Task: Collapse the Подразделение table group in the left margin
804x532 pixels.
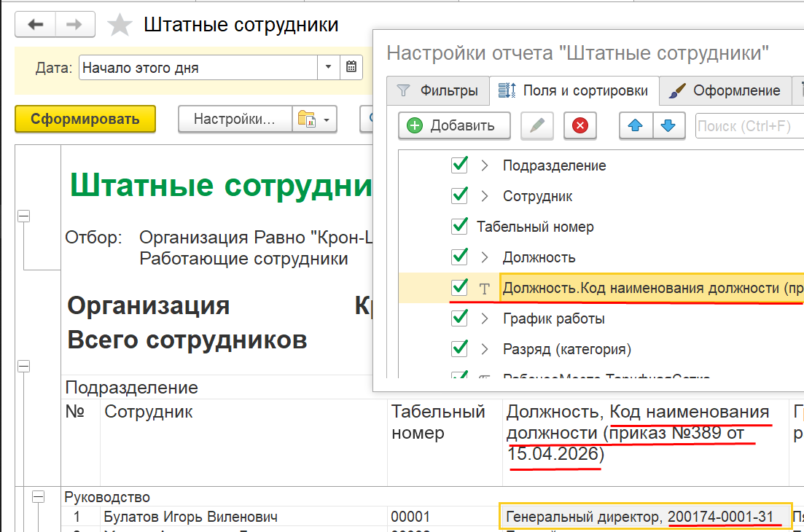Action: [23, 366]
